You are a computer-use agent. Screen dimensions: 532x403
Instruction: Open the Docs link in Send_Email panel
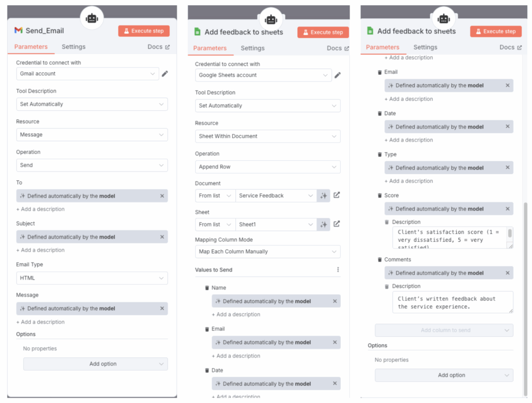click(x=158, y=47)
